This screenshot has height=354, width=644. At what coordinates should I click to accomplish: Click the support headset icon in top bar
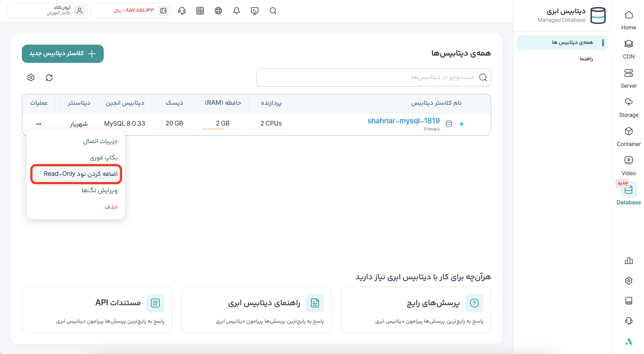182,11
